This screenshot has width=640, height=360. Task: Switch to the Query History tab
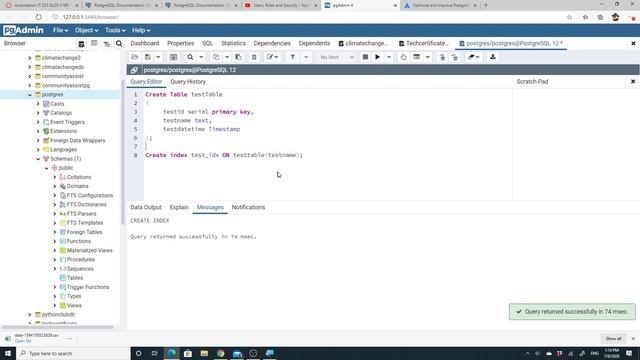point(188,82)
